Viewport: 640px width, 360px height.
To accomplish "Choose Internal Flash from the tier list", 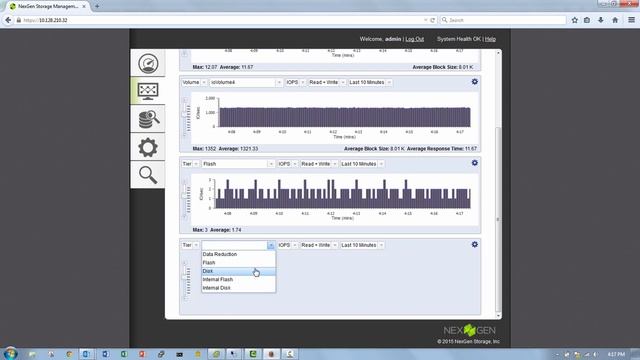I will 238,280.
